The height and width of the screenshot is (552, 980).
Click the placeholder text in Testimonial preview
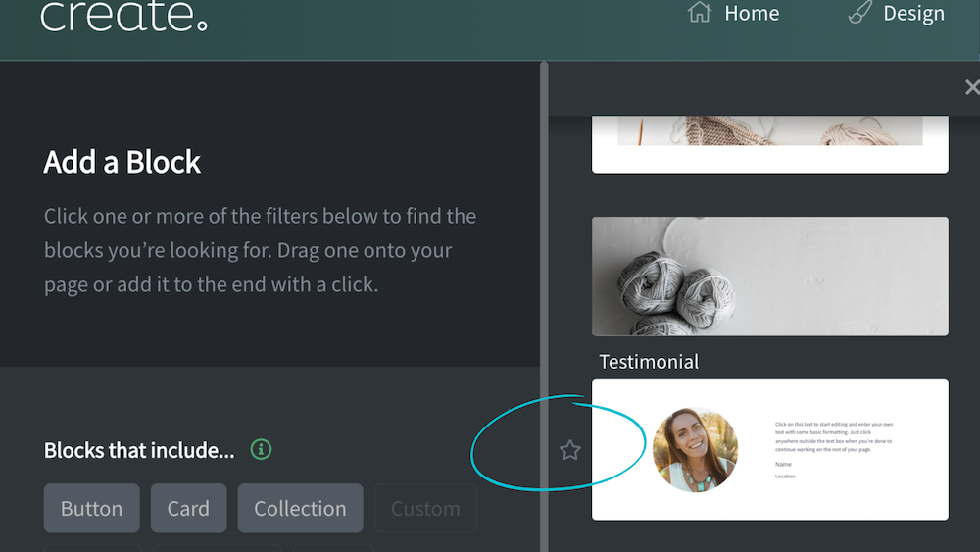(834, 436)
